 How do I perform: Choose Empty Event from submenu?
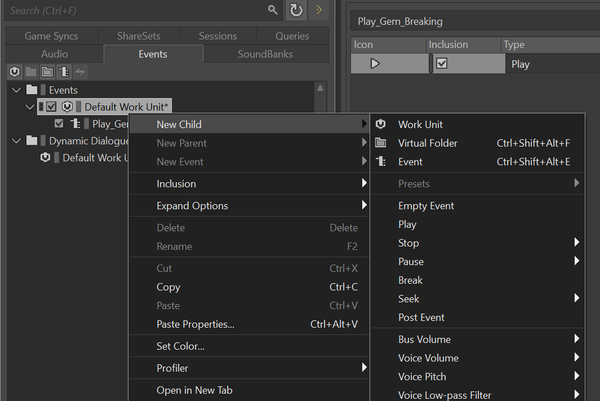(426, 206)
